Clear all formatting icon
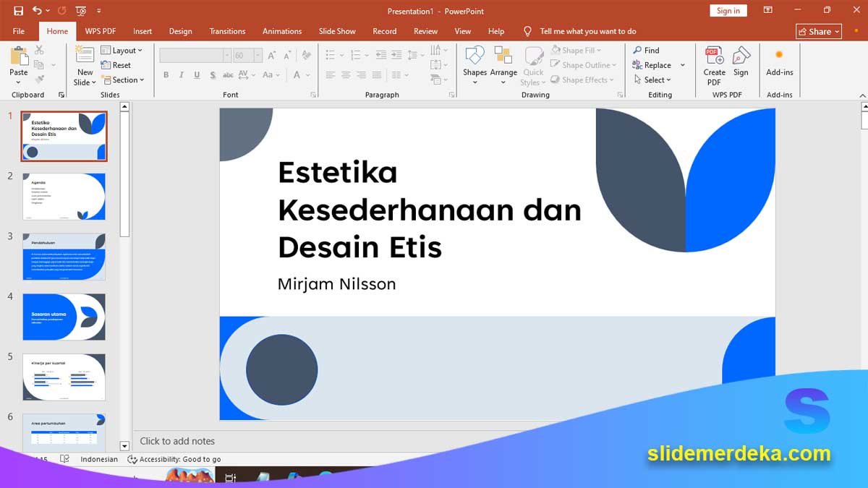868x488 pixels. [307, 55]
